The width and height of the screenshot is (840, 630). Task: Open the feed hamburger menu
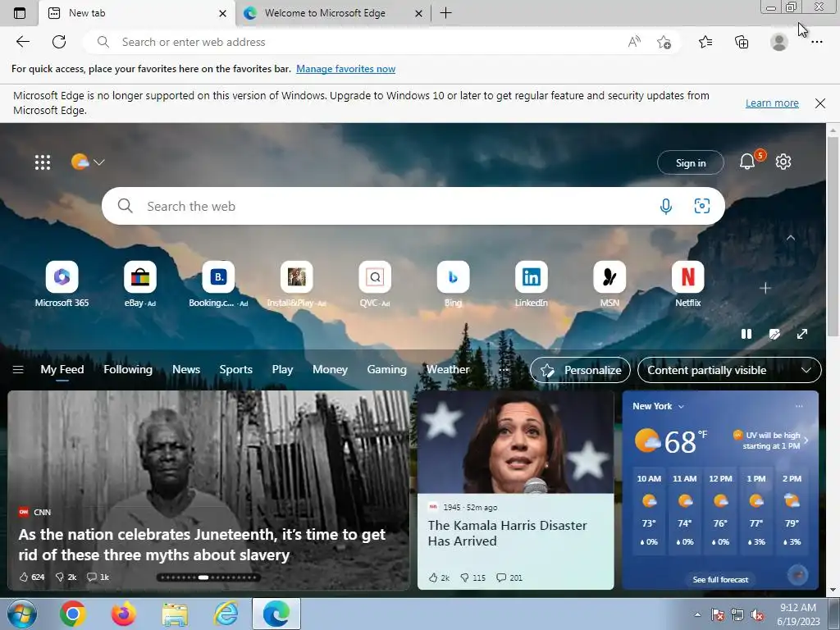click(18, 370)
